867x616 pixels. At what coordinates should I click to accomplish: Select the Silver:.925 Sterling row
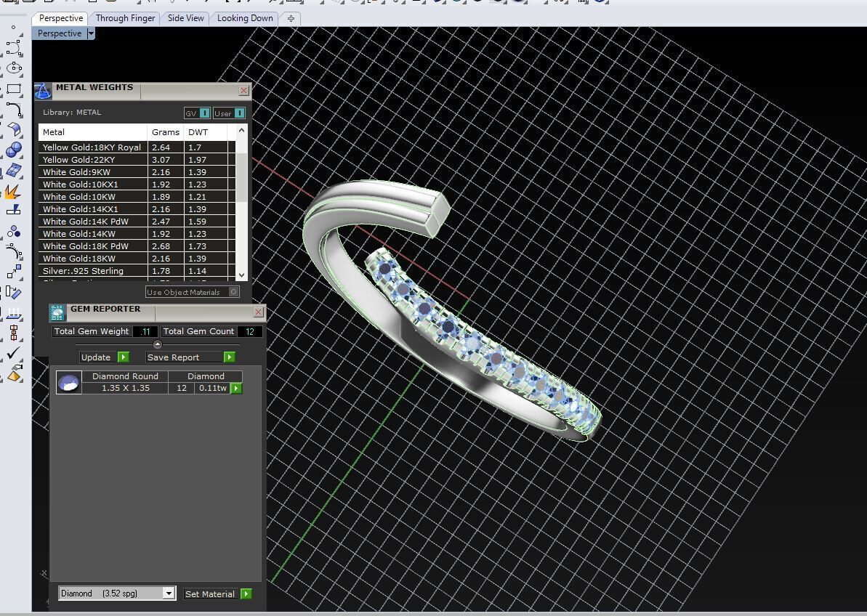coord(137,271)
